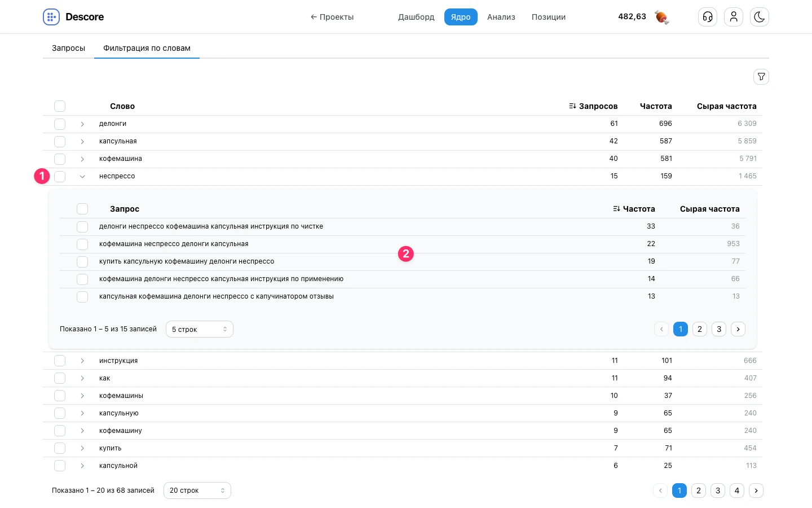
Task: Check the купить капсульную кофемашину query checkbox
Action: [x=82, y=262]
